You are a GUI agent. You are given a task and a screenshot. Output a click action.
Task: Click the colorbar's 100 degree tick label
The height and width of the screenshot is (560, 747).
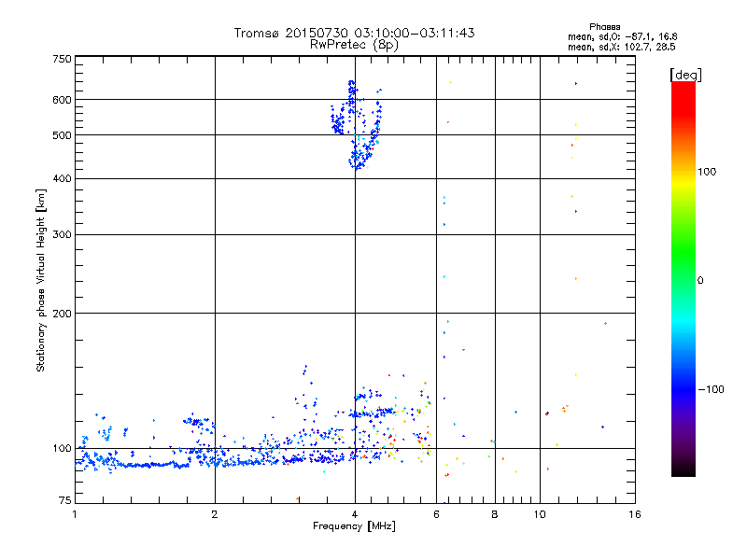pyautogui.click(x=707, y=172)
